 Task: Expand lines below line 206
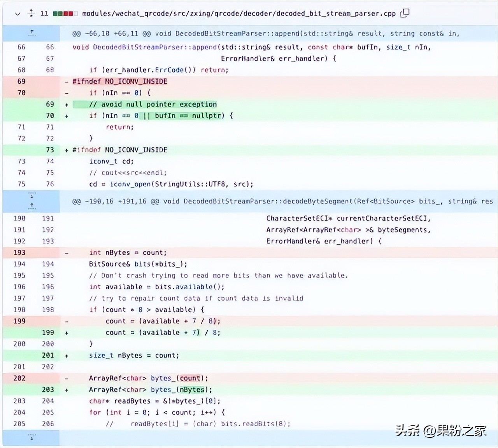[32, 437]
